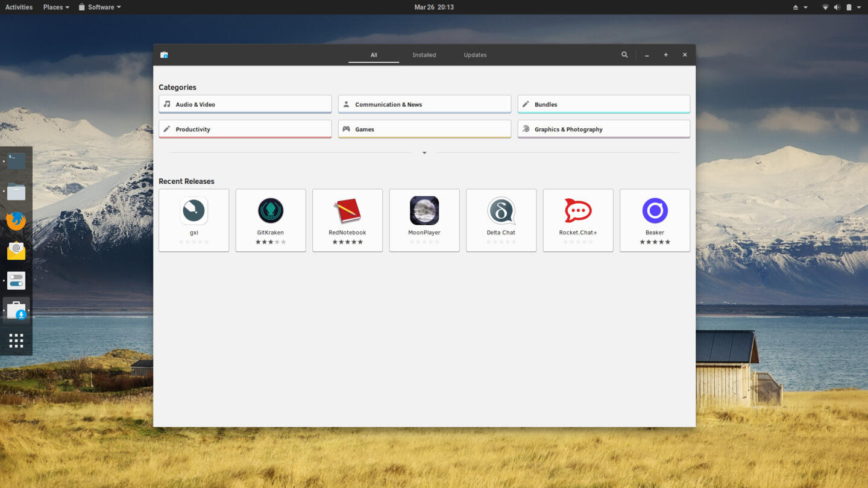This screenshot has width=868, height=488.
Task: Click the volume speaker icon in the top bar
Action: point(837,7)
